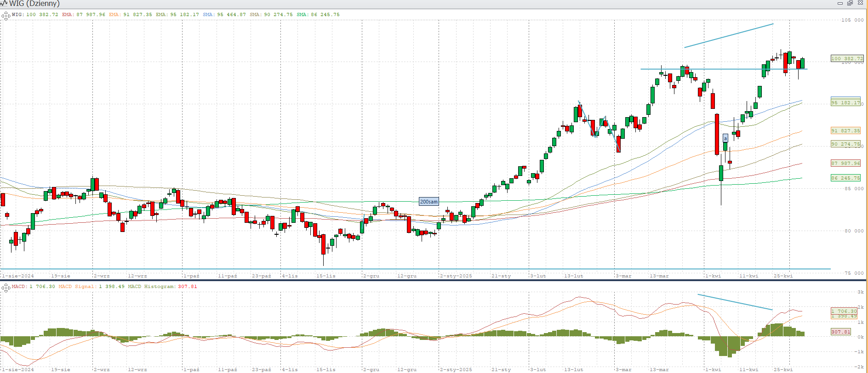This screenshot has width=868, height=373.
Task: Select the rising trend line above price highs
Action: 729,35
